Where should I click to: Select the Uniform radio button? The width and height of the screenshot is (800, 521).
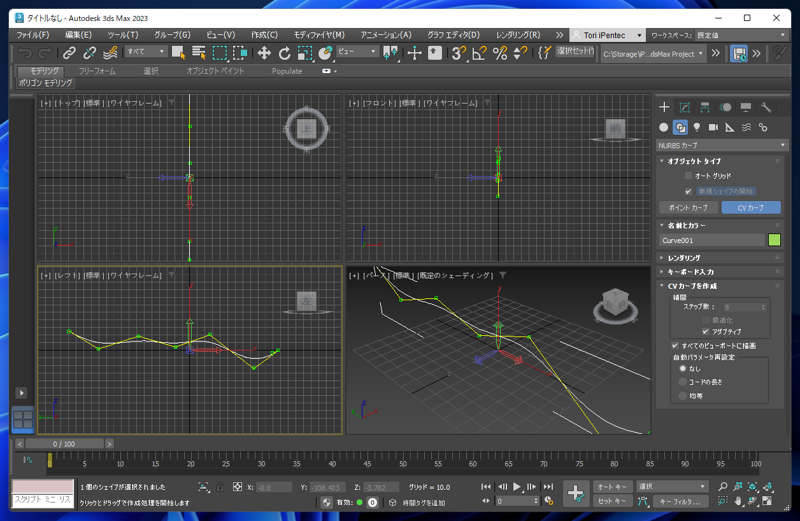pos(683,395)
